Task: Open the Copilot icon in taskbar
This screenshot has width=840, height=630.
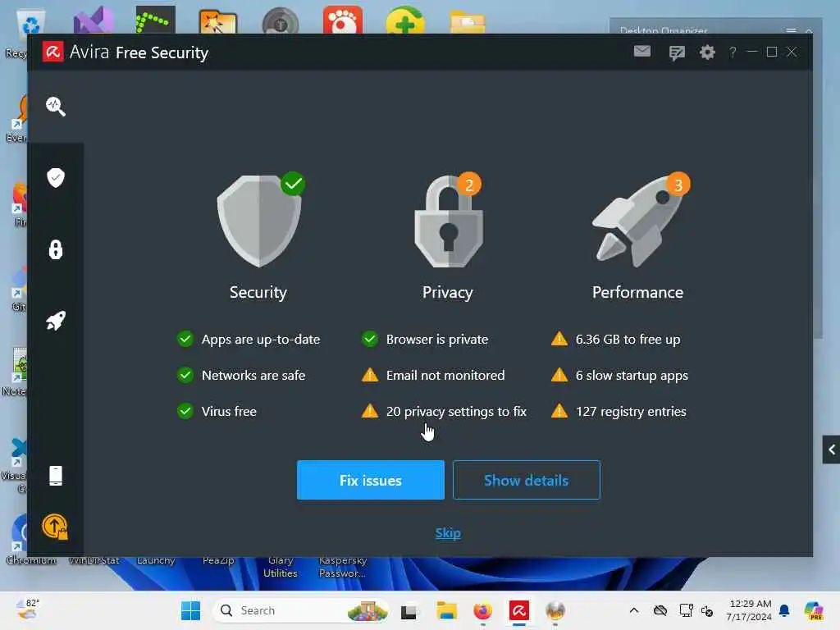Action: click(814, 610)
